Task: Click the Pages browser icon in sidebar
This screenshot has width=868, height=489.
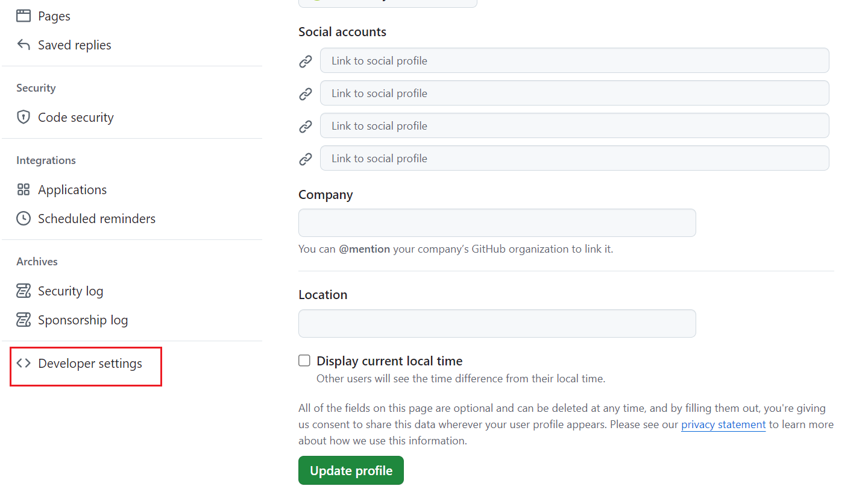Action: coord(24,16)
